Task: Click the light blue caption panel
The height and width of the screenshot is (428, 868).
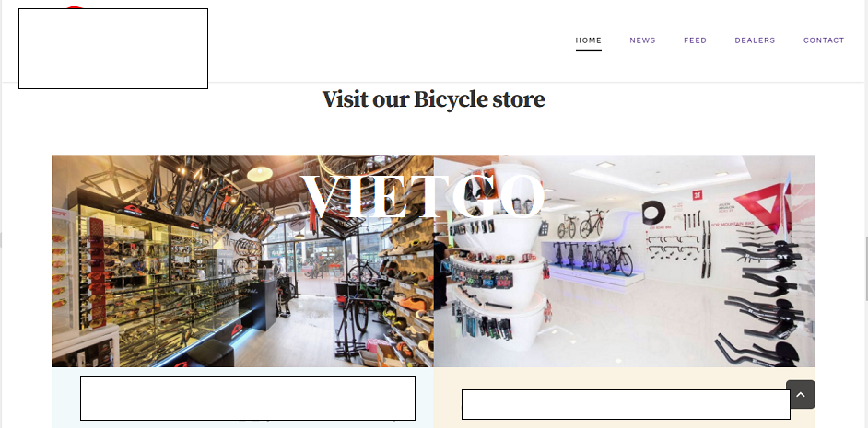Action: (242, 398)
